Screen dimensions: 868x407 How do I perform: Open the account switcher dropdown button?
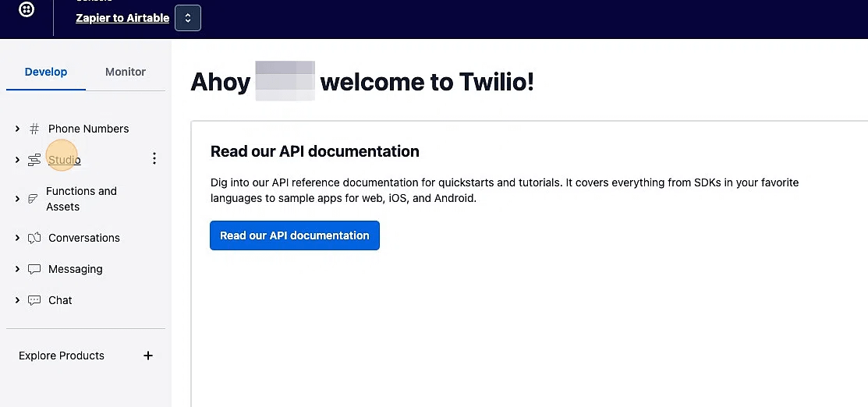tap(188, 18)
